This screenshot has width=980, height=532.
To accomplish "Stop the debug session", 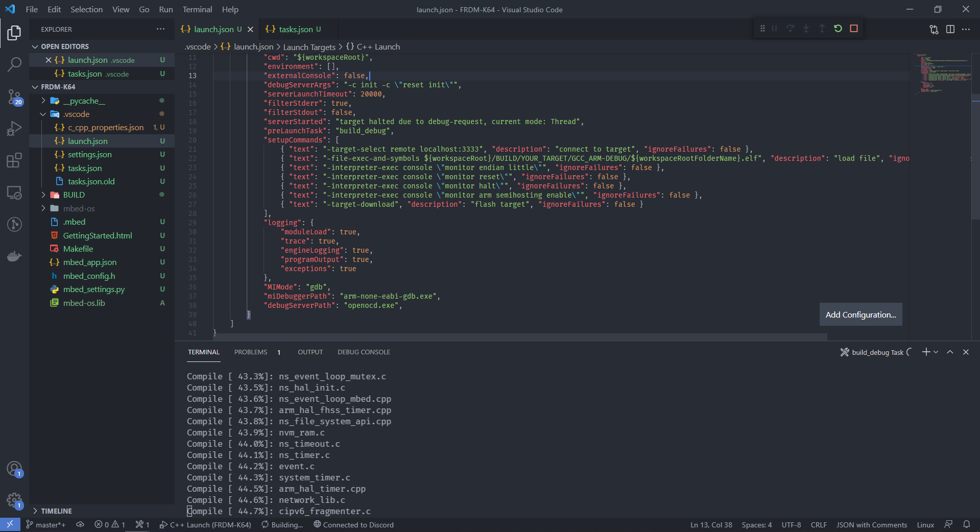I will (x=853, y=29).
